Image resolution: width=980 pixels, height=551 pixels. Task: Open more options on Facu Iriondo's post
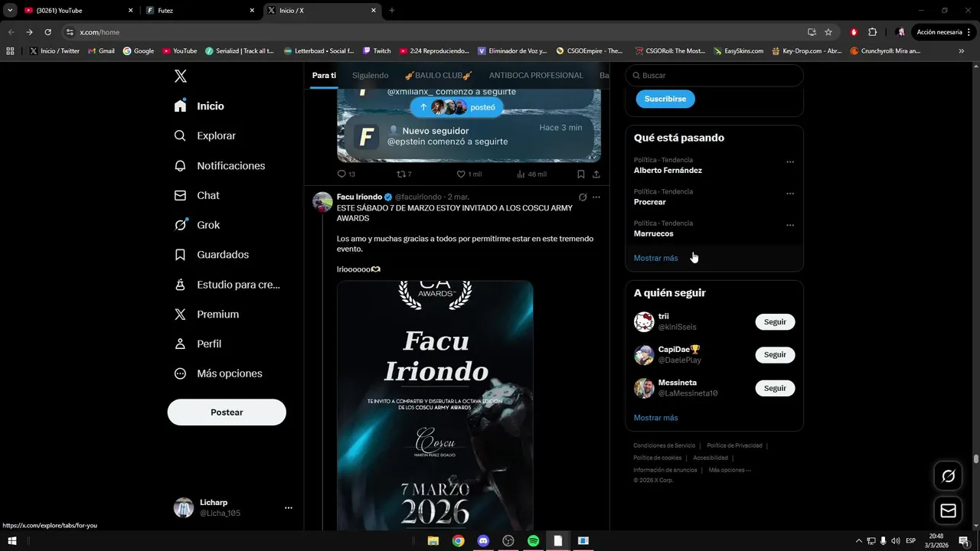coord(596,197)
